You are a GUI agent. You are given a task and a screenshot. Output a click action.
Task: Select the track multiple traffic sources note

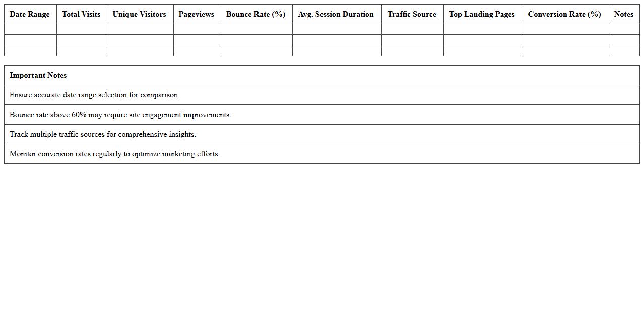[103, 134]
